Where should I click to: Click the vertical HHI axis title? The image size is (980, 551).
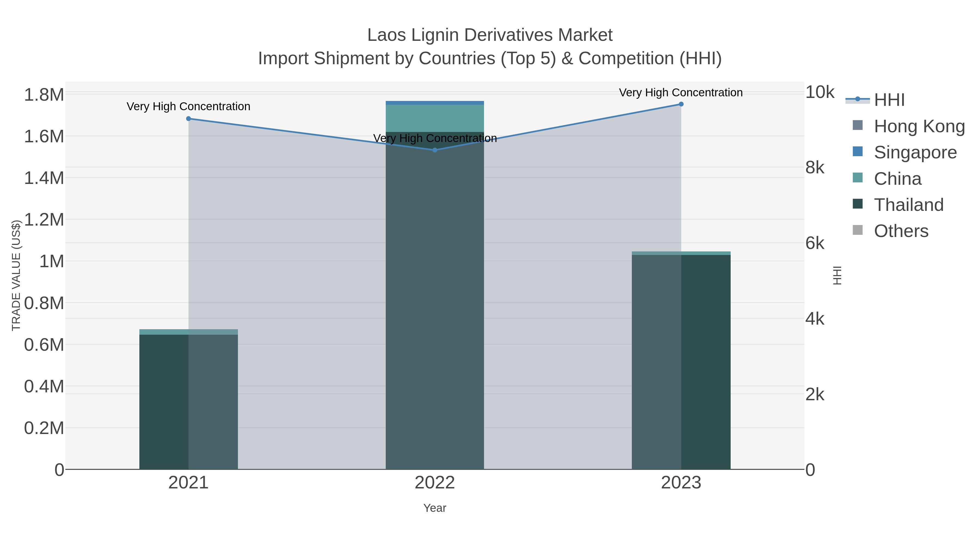tap(837, 275)
